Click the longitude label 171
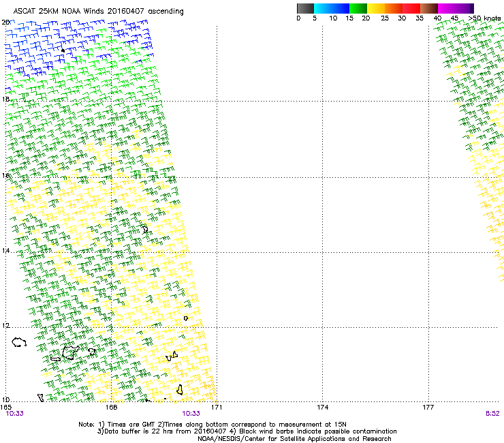 217,408
